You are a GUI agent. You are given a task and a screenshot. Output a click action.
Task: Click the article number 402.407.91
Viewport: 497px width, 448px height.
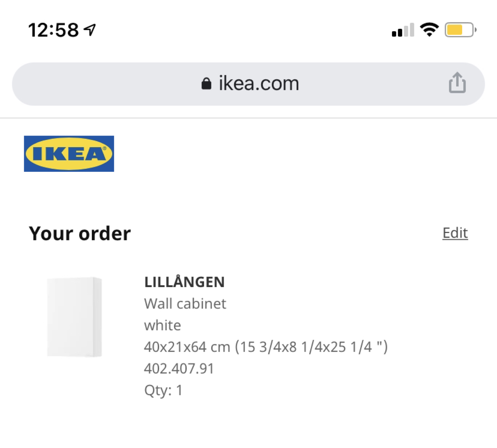(x=179, y=369)
